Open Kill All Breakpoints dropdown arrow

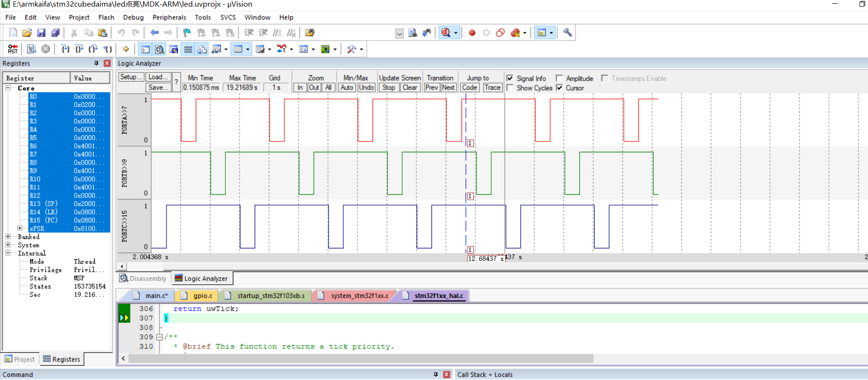525,33
